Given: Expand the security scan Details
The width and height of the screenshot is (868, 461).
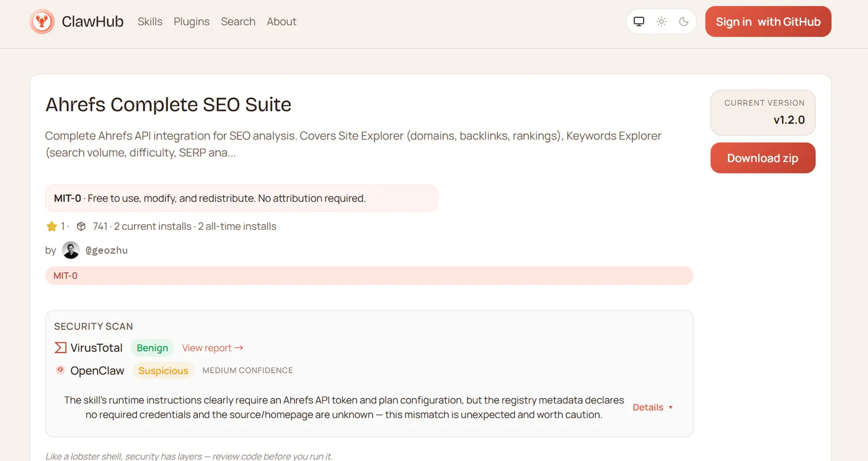Looking at the screenshot, I should [x=652, y=407].
